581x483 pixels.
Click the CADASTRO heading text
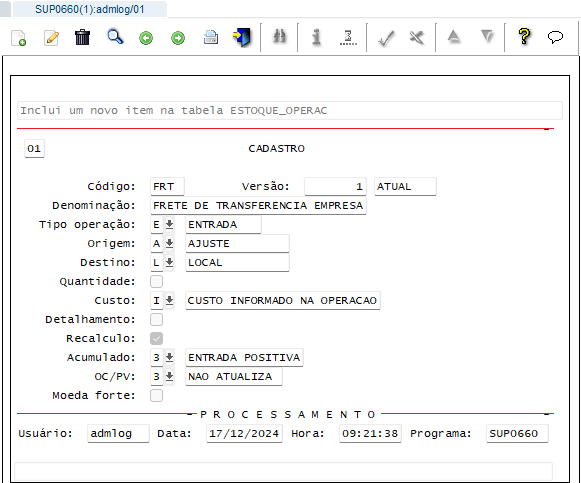pyautogui.click(x=276, y=149)
